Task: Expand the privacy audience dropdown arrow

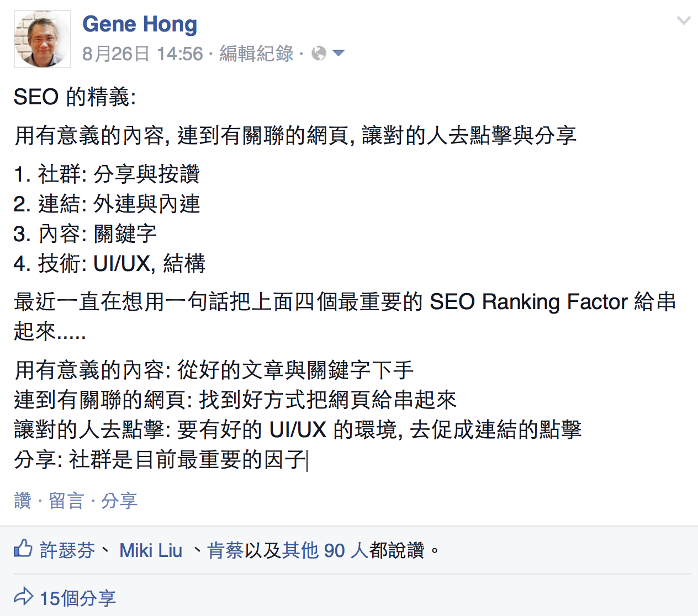Action: pos(339,54)
